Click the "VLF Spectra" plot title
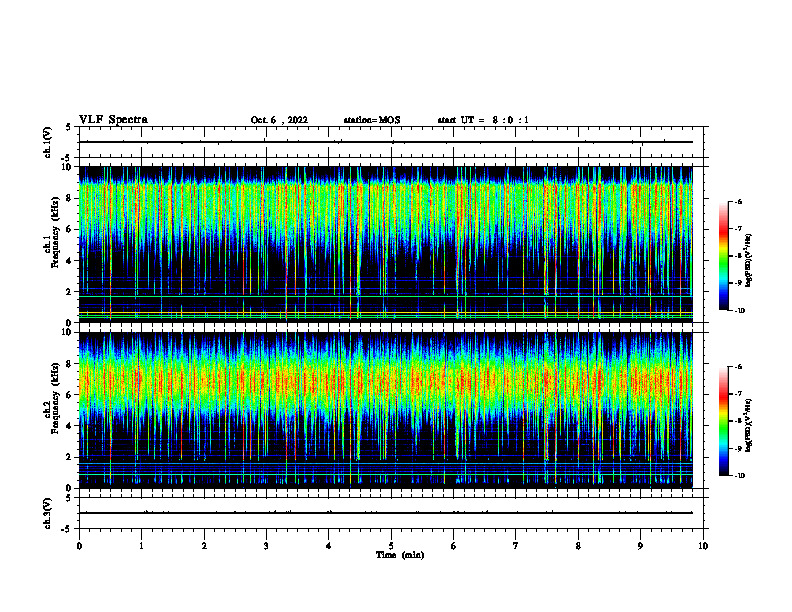Viewport: 792px width, 612px height. [x=114, y=120]
